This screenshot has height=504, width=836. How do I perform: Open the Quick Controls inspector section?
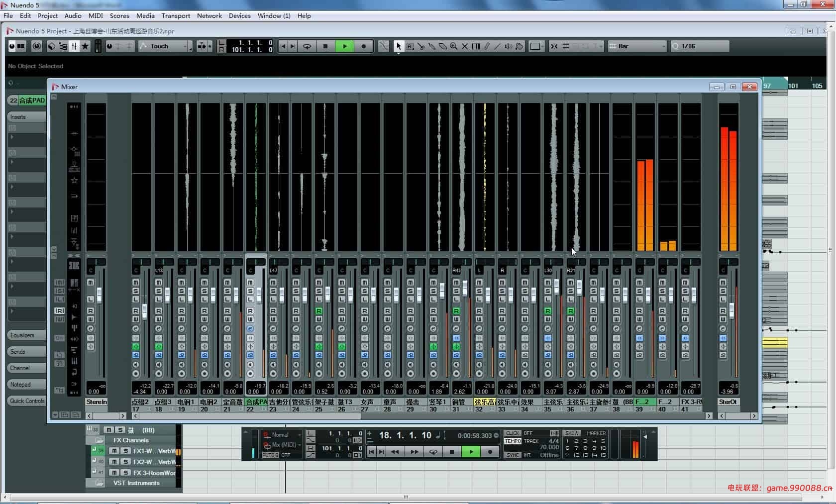tap(27, 401)
